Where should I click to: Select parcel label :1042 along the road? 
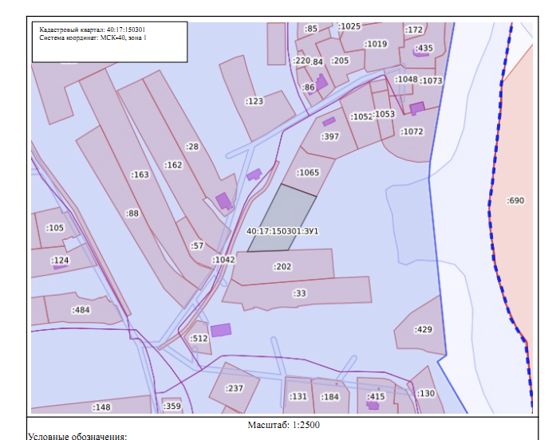224,260
